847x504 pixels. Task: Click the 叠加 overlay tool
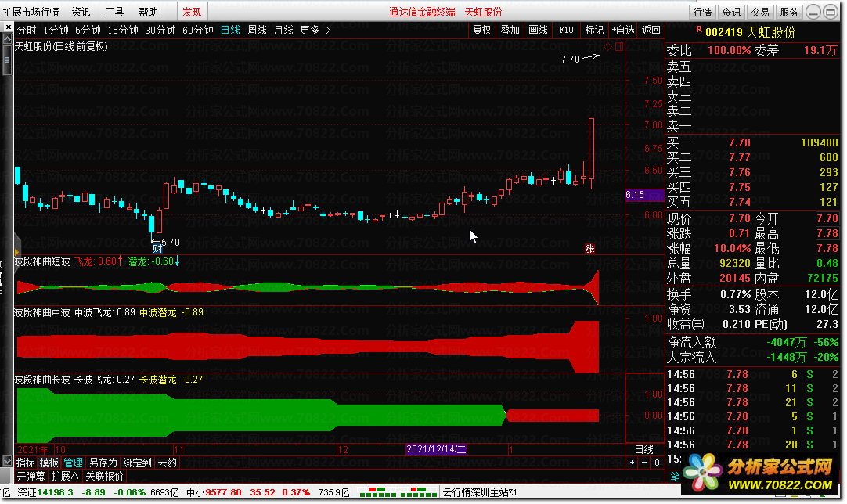coord(510,31)
